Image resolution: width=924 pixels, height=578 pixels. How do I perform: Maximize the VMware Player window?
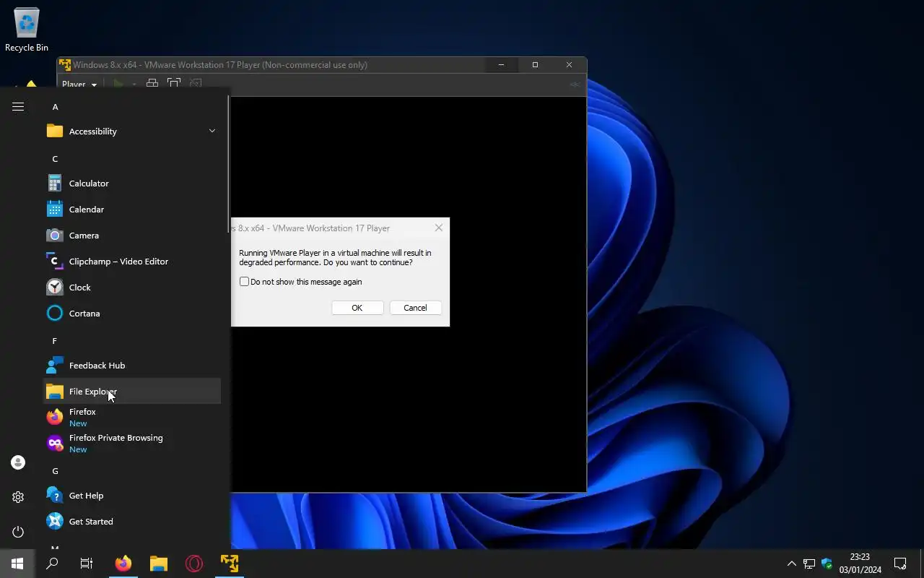[x=535, y=65]
